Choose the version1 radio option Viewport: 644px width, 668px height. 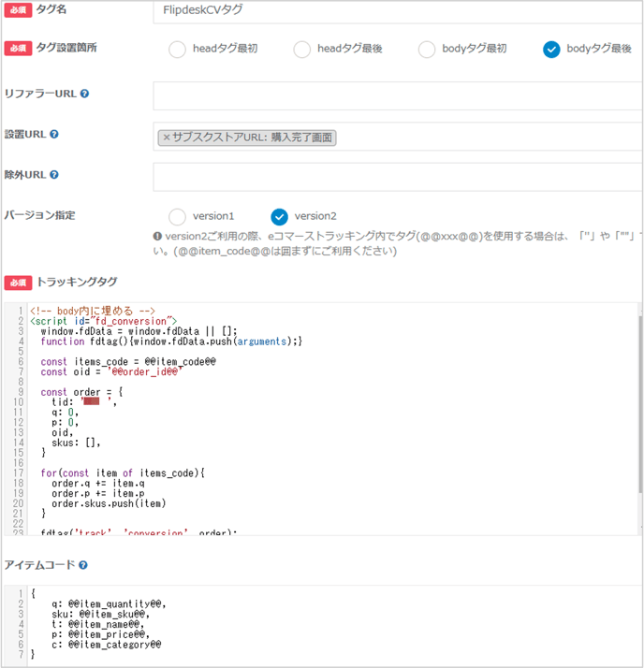coord(177,217)
